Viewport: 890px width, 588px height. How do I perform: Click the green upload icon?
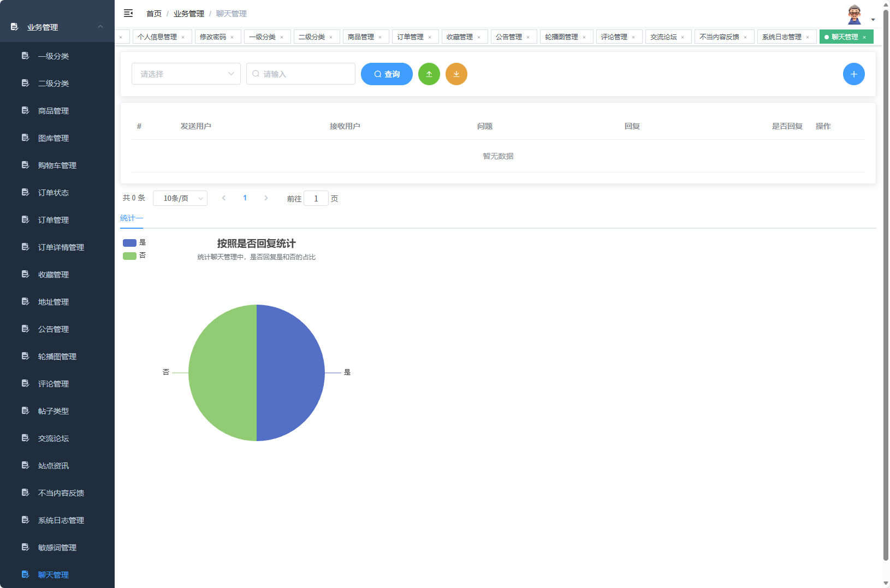[x=429, y=74]
